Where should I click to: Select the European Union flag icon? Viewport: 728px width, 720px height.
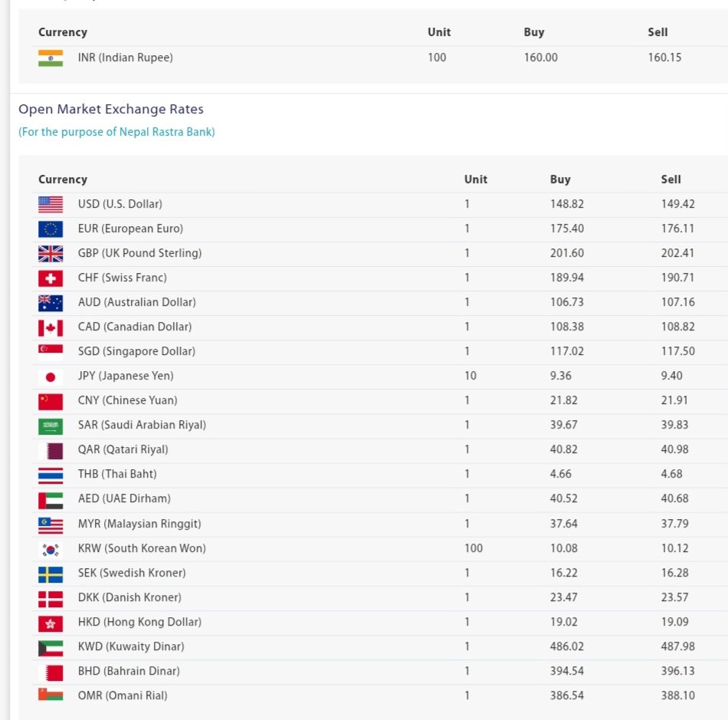(51, 229)
